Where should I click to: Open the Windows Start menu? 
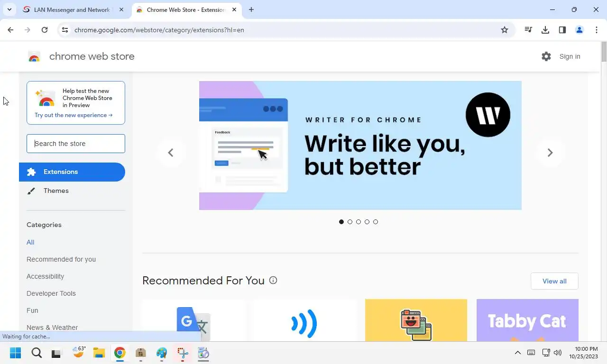pyautogui.click(x=15, y=353)
